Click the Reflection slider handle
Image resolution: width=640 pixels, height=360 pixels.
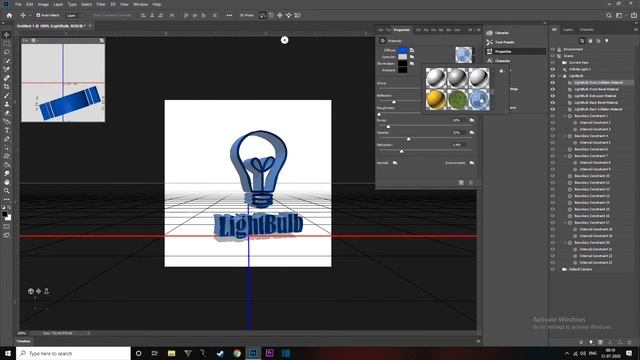pyautogui.click(x=394, y=102)
